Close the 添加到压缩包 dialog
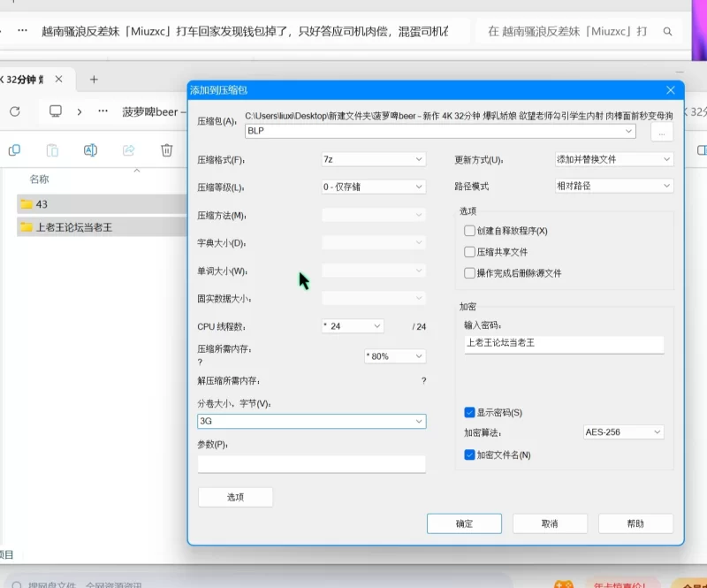707x588 pixels. (x=671, y=90)
